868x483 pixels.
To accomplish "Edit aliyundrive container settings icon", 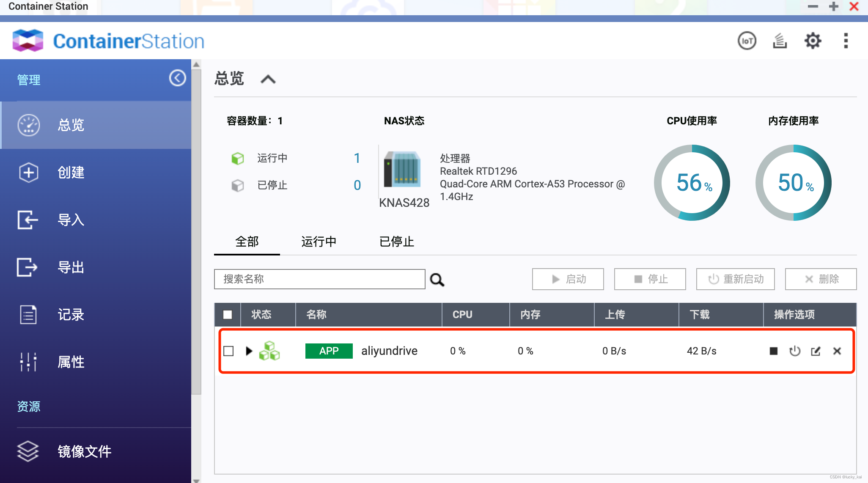I will pyautogui.click(x=816, y=351).
